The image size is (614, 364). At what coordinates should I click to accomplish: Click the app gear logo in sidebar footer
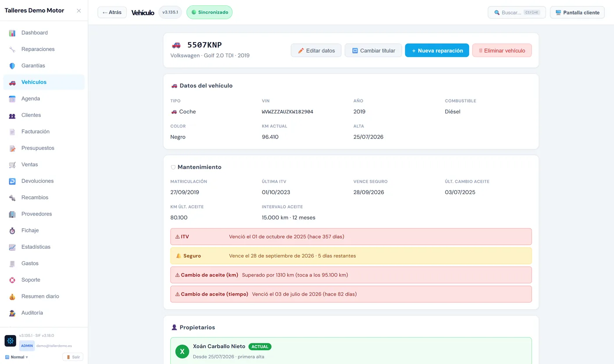11,341
